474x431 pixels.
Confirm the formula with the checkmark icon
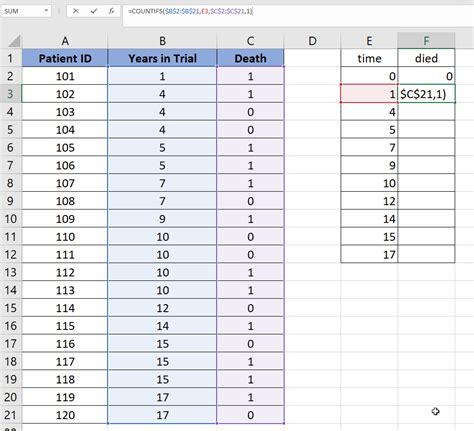tap(94, 11)
